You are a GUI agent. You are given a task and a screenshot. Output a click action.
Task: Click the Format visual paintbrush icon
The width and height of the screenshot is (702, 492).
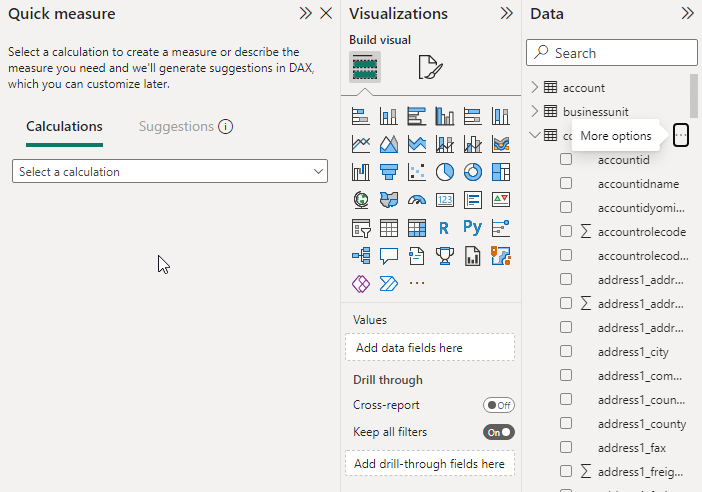[430, 67]
